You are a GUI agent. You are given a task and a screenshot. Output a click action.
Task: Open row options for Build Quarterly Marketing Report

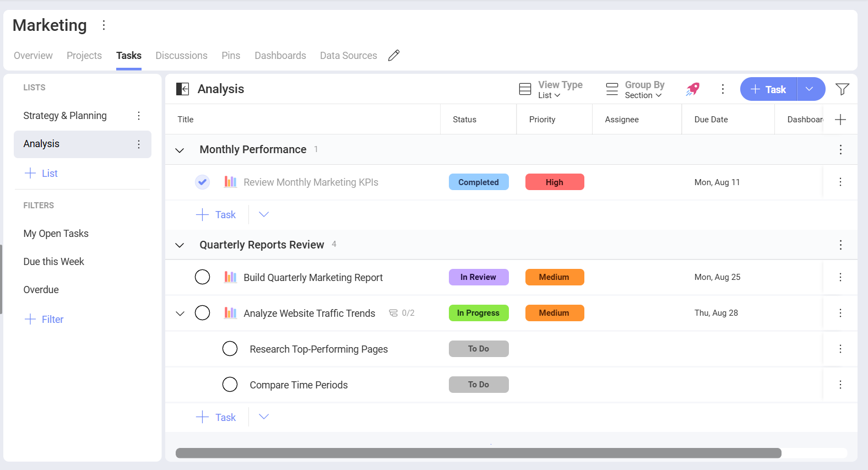point(840,277)
